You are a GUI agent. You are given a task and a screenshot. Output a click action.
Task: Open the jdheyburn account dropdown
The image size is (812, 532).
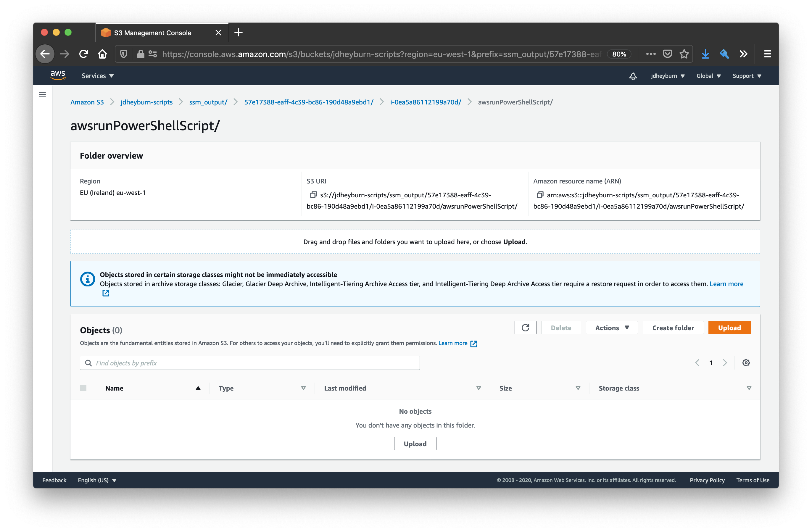tap(668, 76)
